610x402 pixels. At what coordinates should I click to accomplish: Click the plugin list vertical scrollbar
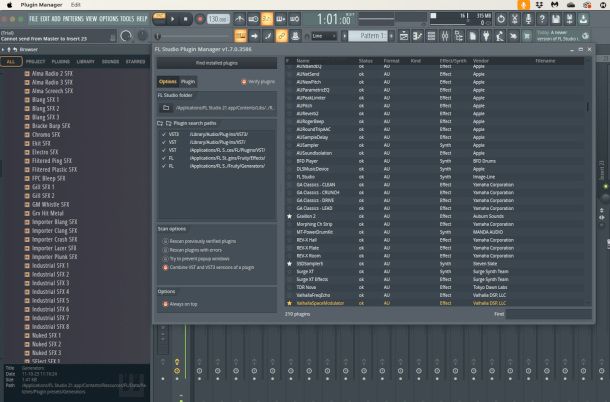[588, 107]
